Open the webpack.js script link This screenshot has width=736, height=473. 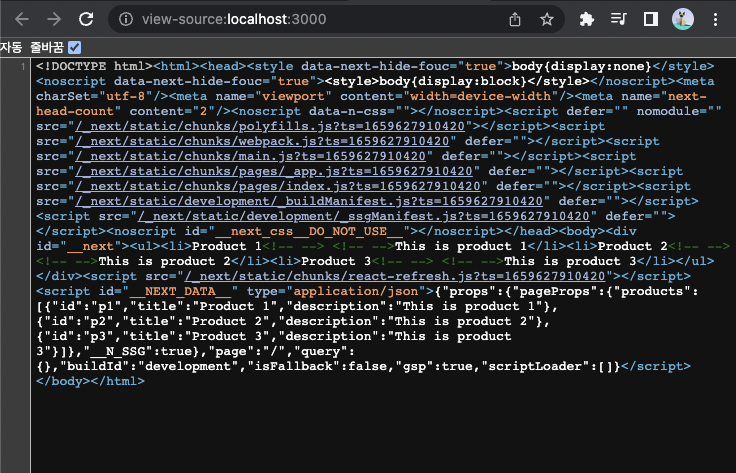pos(262,141)
